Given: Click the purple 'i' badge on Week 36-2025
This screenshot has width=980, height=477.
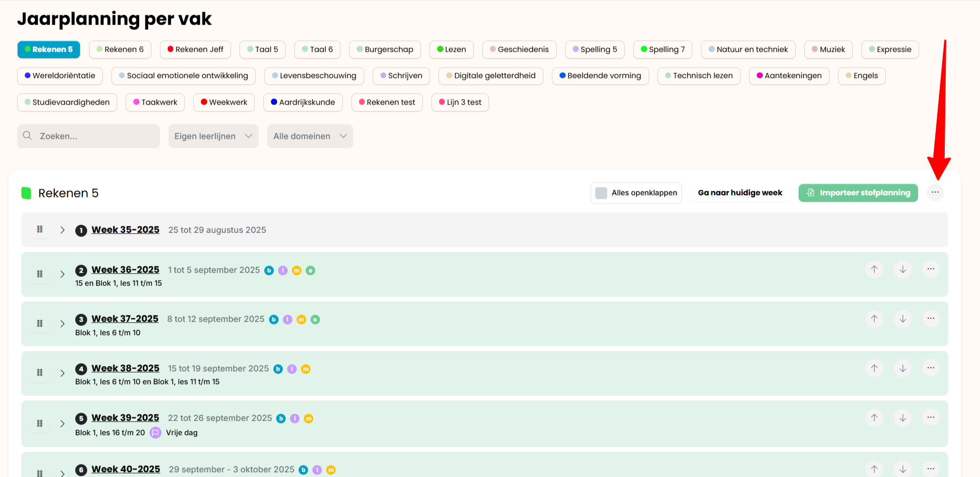Looking at the screenshot, I should [x=283, y=270].
